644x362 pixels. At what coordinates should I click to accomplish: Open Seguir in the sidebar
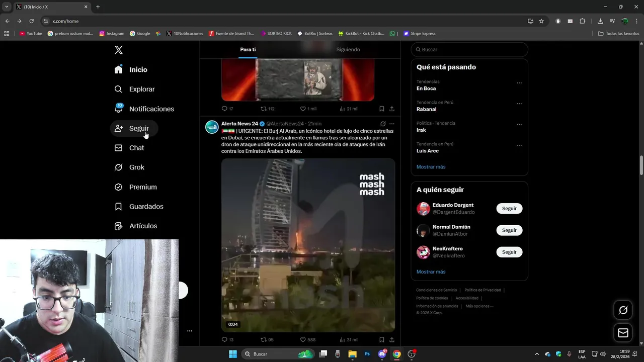(x=134, y=128)
